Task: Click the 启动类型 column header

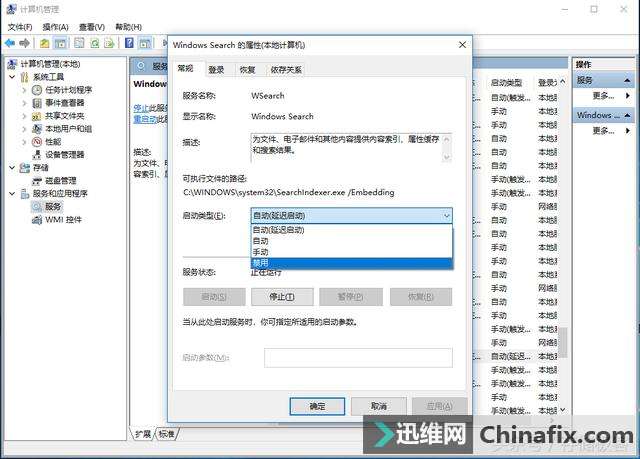Action: [x=506, y=83]
